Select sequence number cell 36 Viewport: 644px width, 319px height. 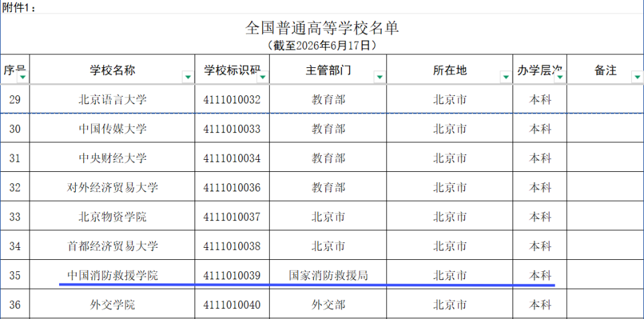pos(15,304)
